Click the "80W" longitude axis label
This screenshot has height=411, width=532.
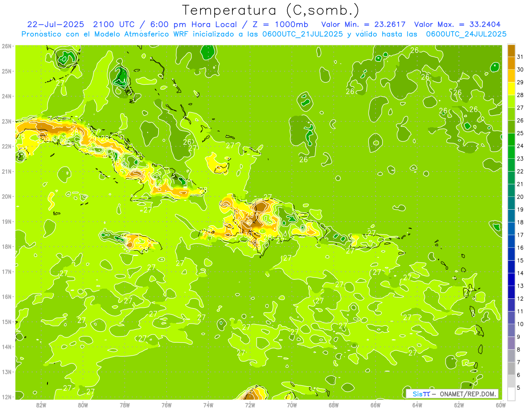(x=83, y=405)
